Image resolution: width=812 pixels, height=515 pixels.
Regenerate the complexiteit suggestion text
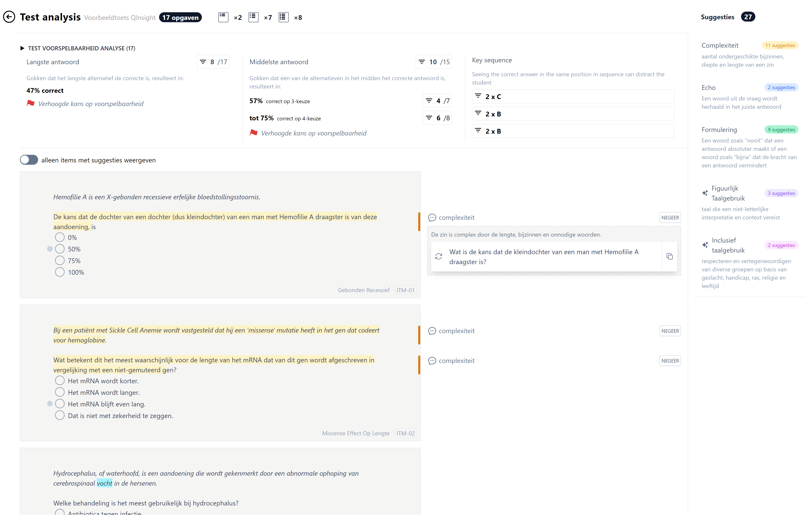click(x=439, y=256)
